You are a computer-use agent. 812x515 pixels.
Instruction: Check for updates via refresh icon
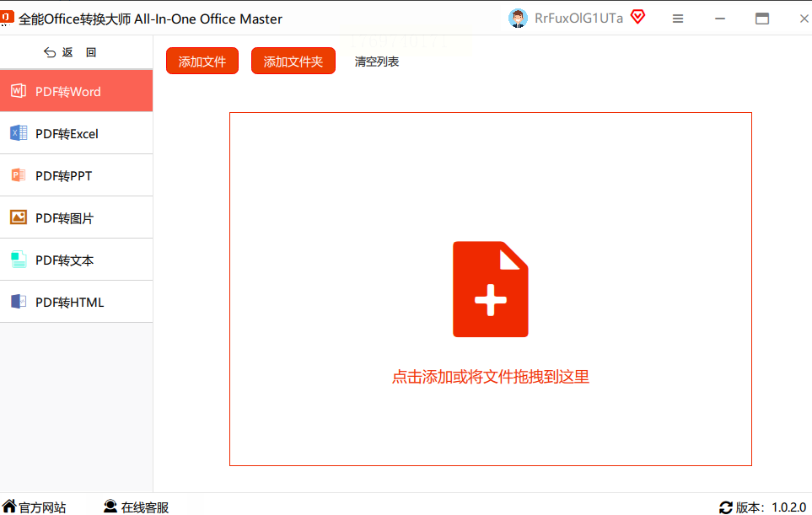pos(726,507)
